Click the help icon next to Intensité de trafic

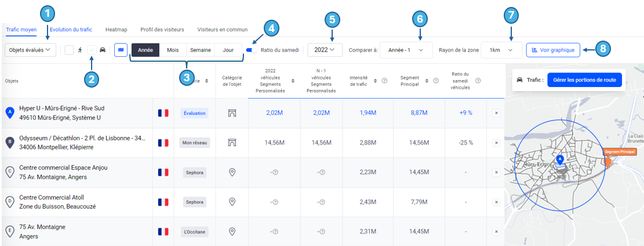(x=385, y=81)
